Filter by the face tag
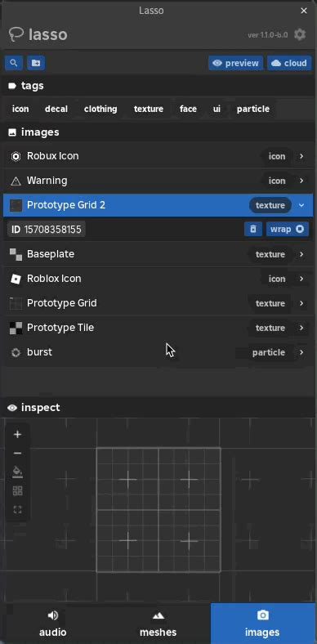Image resolution: width=317 pixels, height=644 pixels. (x=188, y=109)
